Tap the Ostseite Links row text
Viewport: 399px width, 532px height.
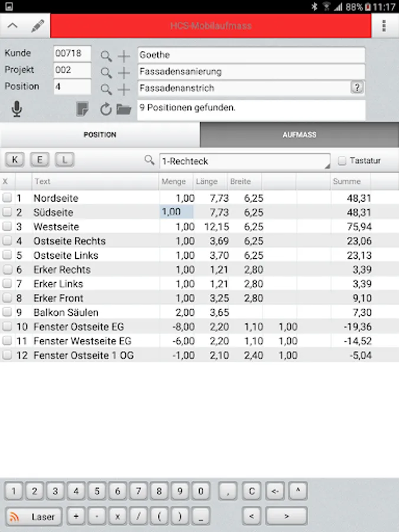(x=66, y=255)
